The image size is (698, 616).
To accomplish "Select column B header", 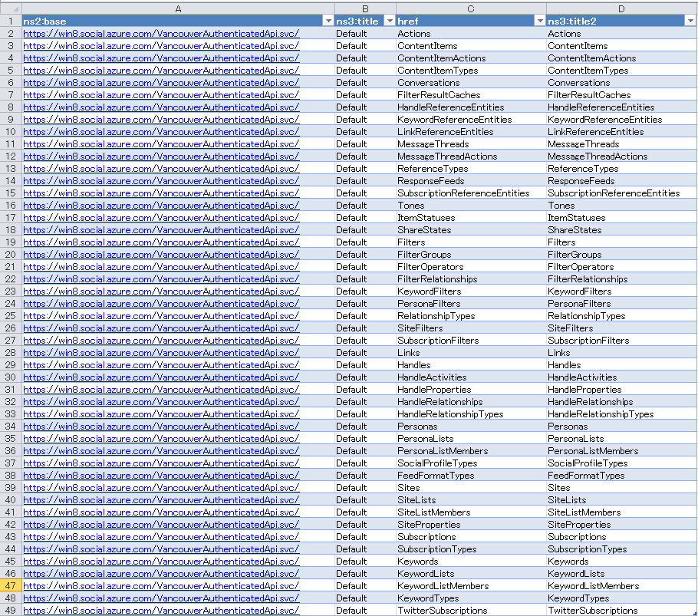I will tap(364, 8).
